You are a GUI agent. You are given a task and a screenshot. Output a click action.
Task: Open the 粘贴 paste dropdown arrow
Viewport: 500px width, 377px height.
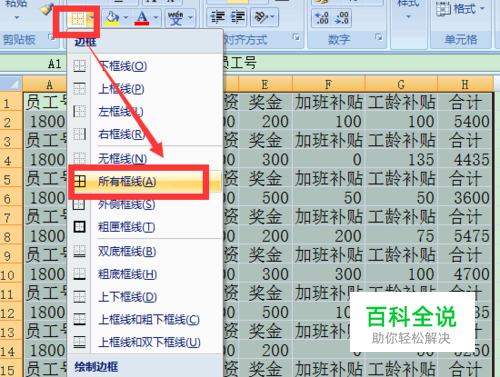coord(16,17)
